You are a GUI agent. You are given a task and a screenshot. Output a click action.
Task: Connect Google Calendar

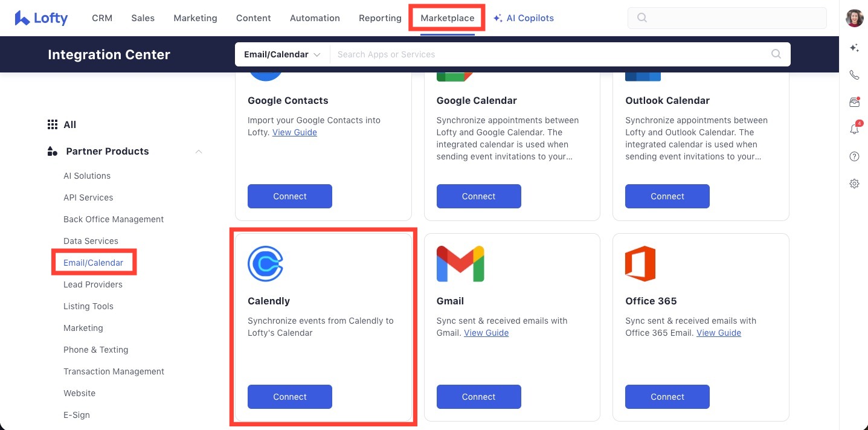pyautogui.click(x=479, y=196)
